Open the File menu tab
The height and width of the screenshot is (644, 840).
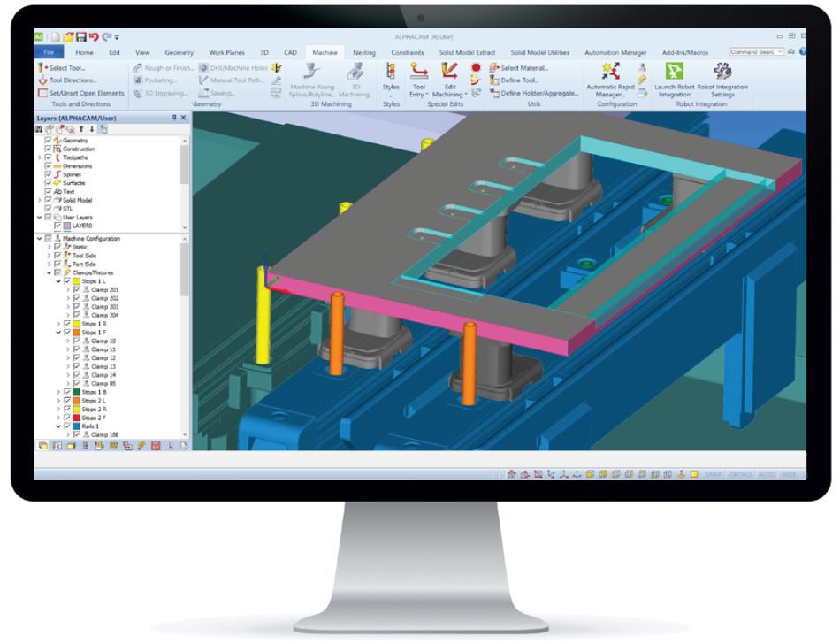pos(49,52)
